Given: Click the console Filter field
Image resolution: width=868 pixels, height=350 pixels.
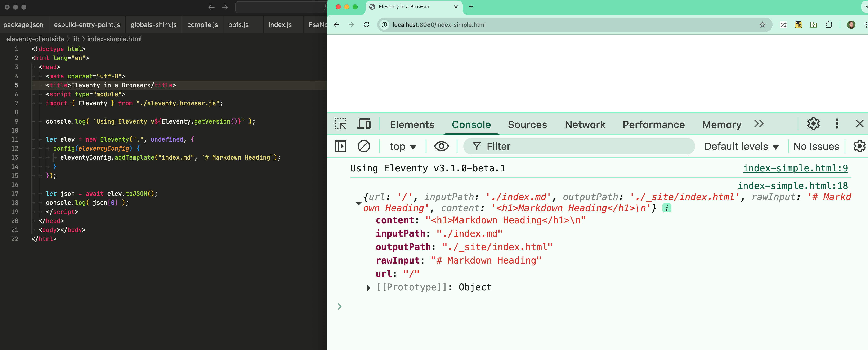Looking at the screenshot, I should [579, 146].
